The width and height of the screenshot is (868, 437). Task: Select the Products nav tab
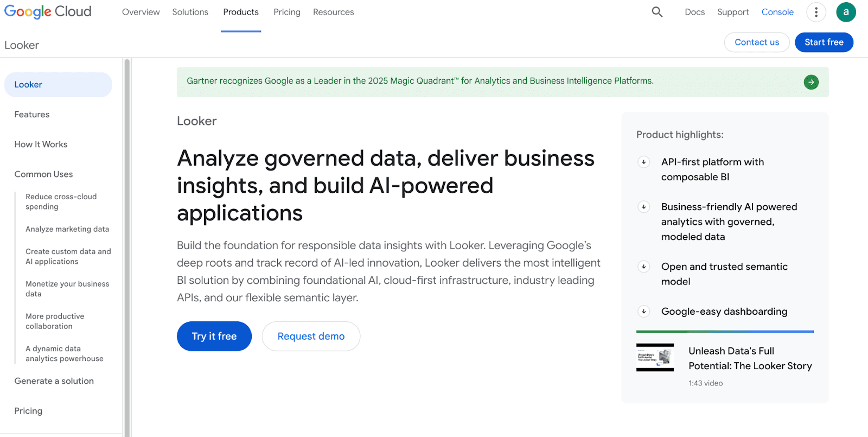(x=241, y=12)
